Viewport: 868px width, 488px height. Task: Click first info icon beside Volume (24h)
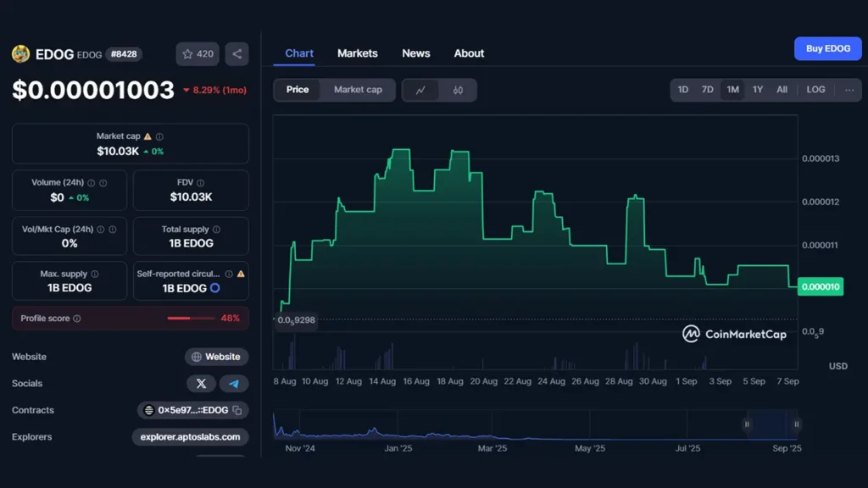[92, 183]
